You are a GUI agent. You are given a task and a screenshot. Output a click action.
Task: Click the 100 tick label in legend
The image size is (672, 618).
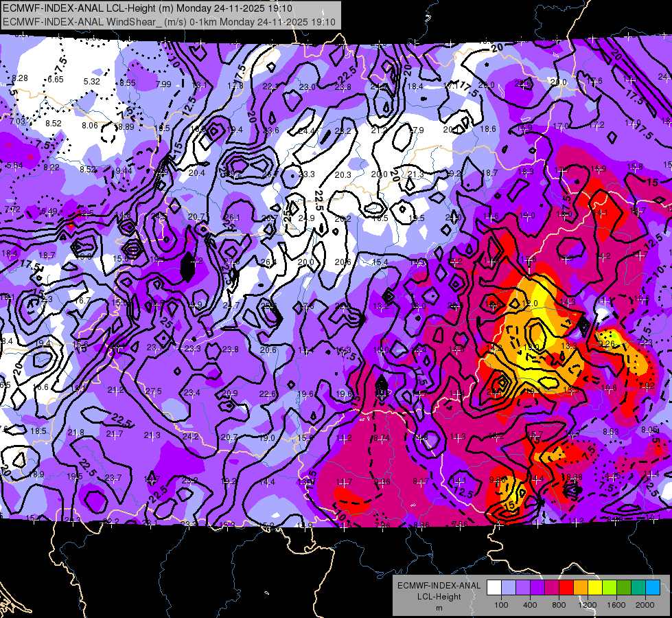(x=502, y=605)
